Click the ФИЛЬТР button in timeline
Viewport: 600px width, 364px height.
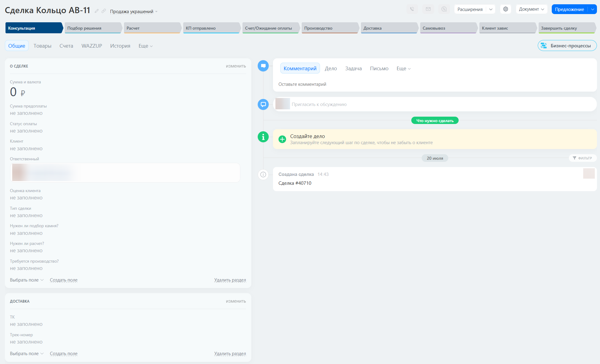pos(583,158)
